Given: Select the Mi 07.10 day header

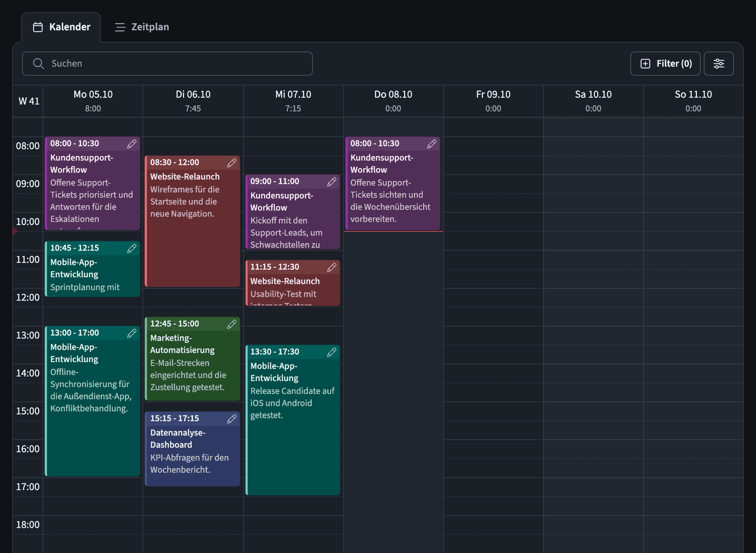Looking at the screenshot, I should click(293, 101).
